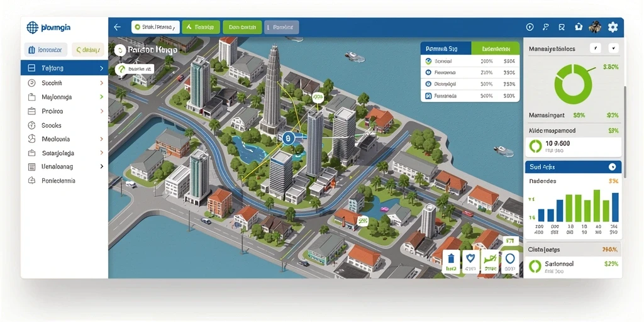This screenshot has height=322, width=644.
Task: Switch to the green Fenniga tab
Action: [x=201, y=27]
